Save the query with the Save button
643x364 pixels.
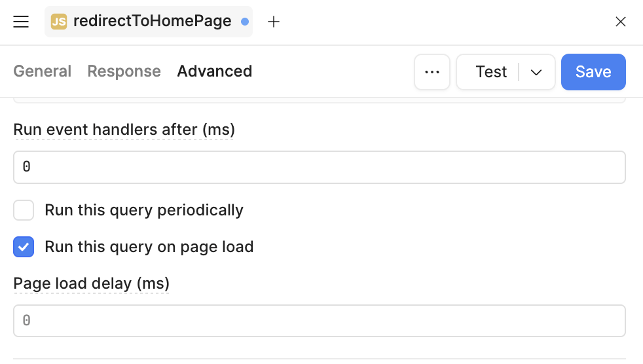coord(593,72)
